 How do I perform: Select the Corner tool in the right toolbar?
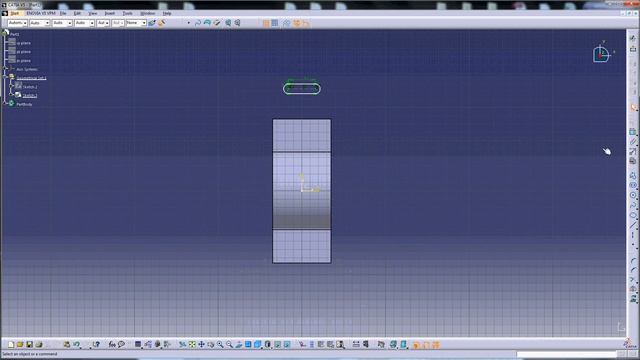pyautogui.click(x=633, y=260)
